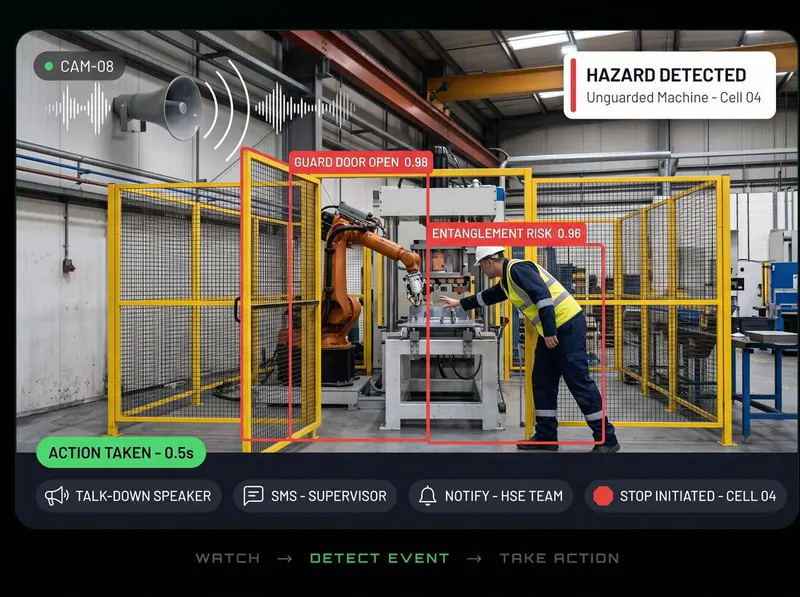Click the arrow between Watch and Detect Event
Viewport: 800px width, 597px height.
pyautogui.click(x=285, y=559)
